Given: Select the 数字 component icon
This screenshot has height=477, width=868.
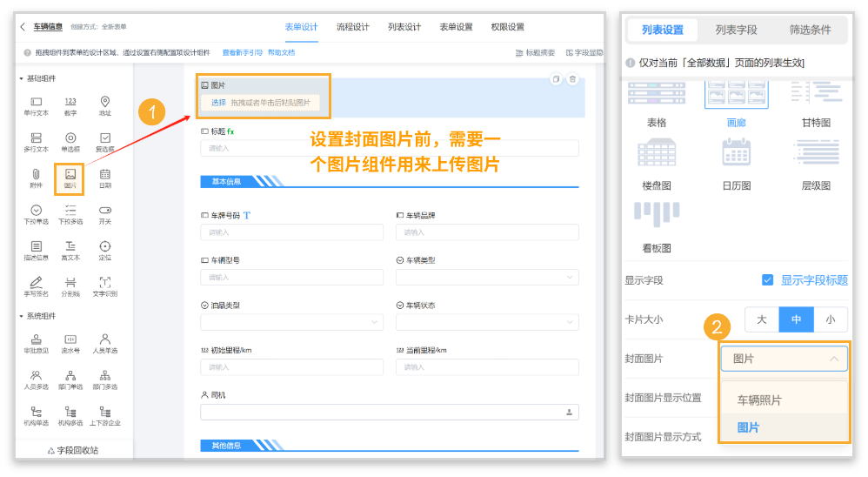Looking at the screenshot, I should pos(70,102).
